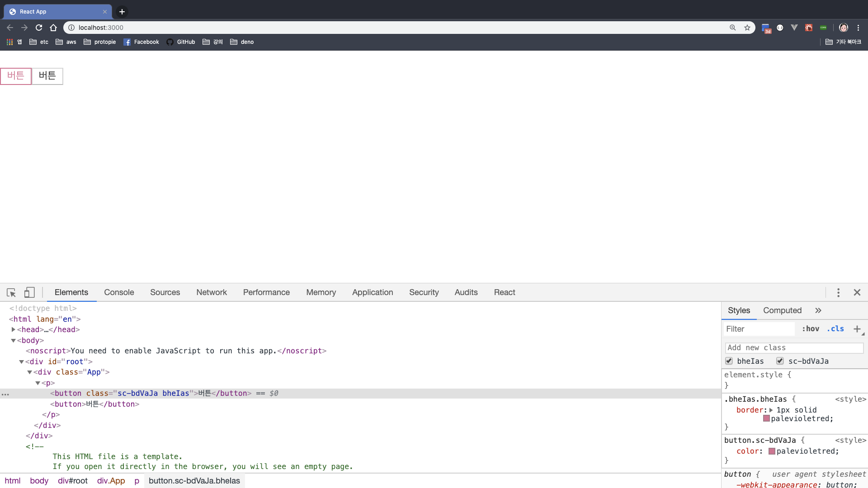868x488 pixels.
Task: Uncheck the sc-bdVaJa class checkbox
Action: click(780, 361)
